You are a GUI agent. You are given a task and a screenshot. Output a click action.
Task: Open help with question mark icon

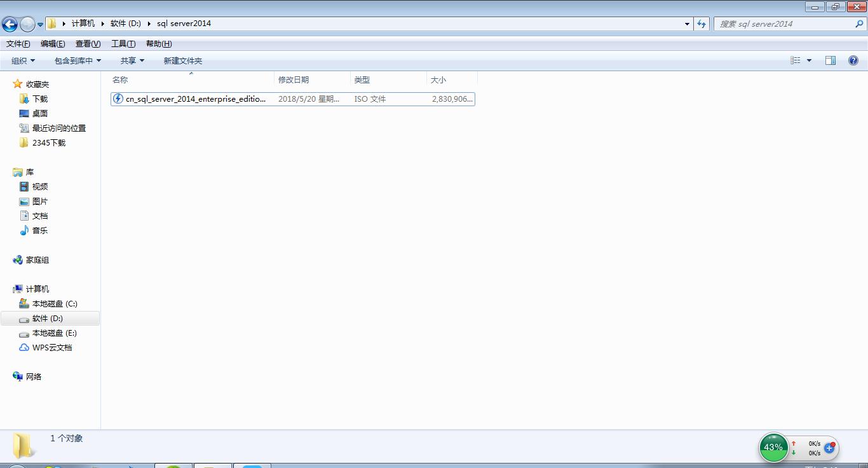click(853, 60)
